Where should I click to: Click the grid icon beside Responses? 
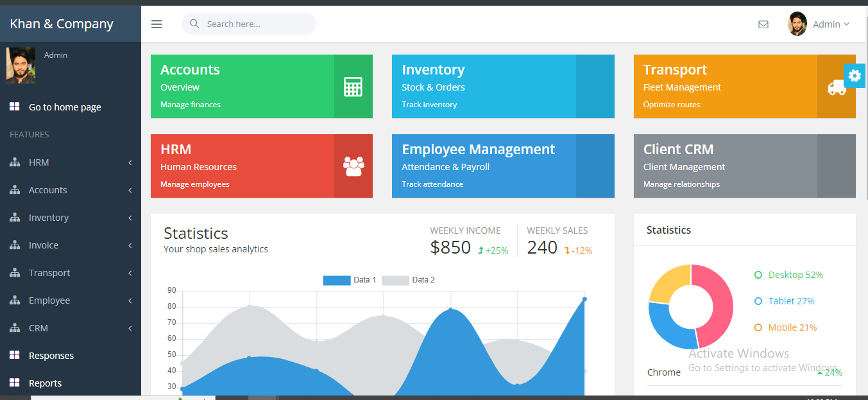click(x=14, y=355)
